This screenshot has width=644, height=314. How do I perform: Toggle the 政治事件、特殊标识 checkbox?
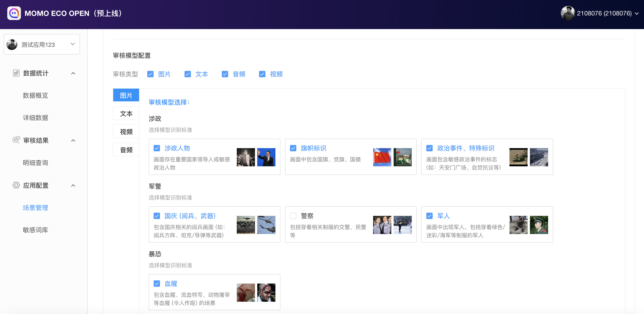point(429,148)
